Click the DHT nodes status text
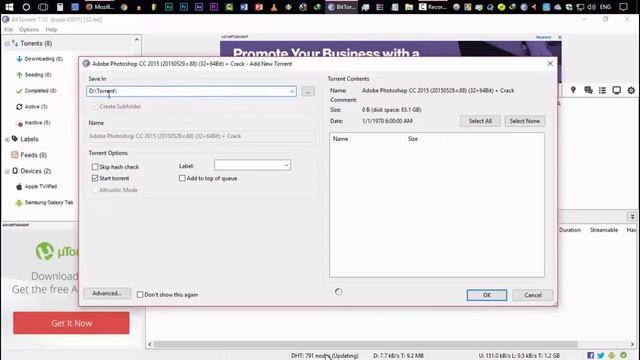Image resolution: width=640 pixels, height=360 pixels. [x=324, y=356]
